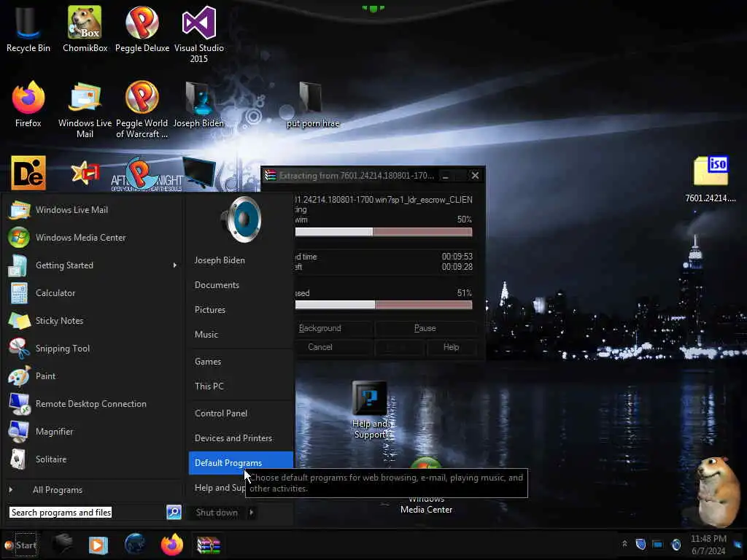Open Sticky Notes from Start menu
Image resolution: width=747 pixels, height=560 pixels.
pyautogui.click(x=93, y=321)
